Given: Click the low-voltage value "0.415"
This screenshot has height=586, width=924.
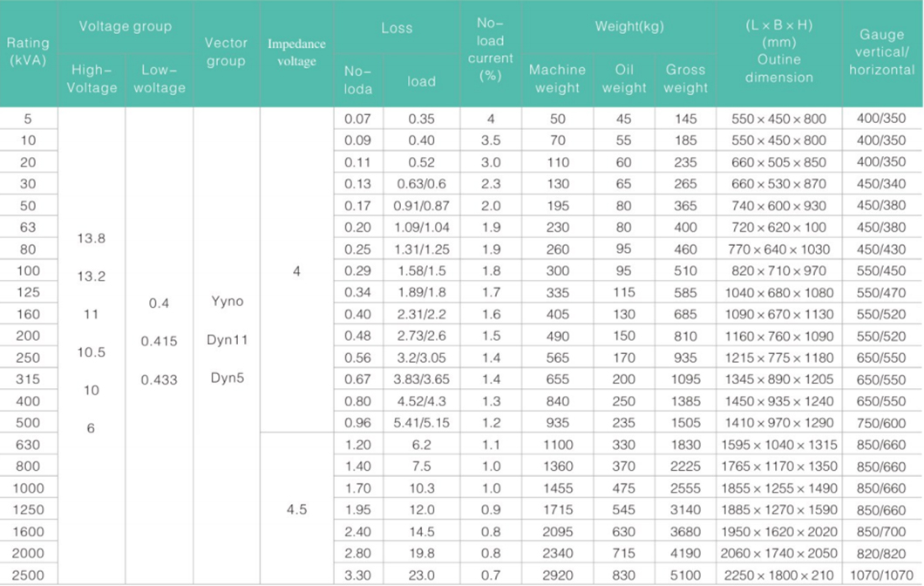Looking at the screenshot, I should point(160,341).
